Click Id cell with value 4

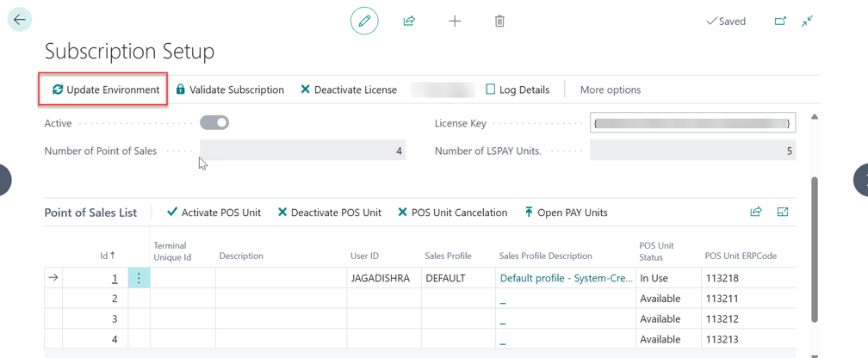tap(96, 339)
